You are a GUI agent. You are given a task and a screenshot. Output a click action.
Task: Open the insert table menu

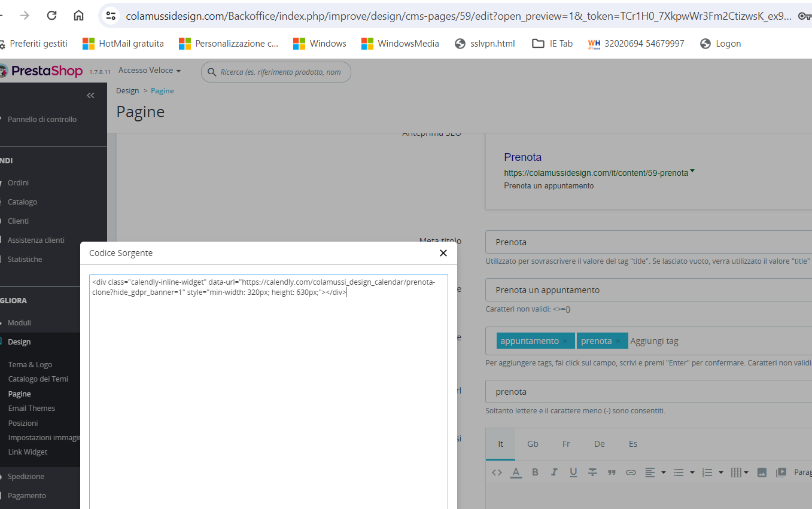click(740, 473)
